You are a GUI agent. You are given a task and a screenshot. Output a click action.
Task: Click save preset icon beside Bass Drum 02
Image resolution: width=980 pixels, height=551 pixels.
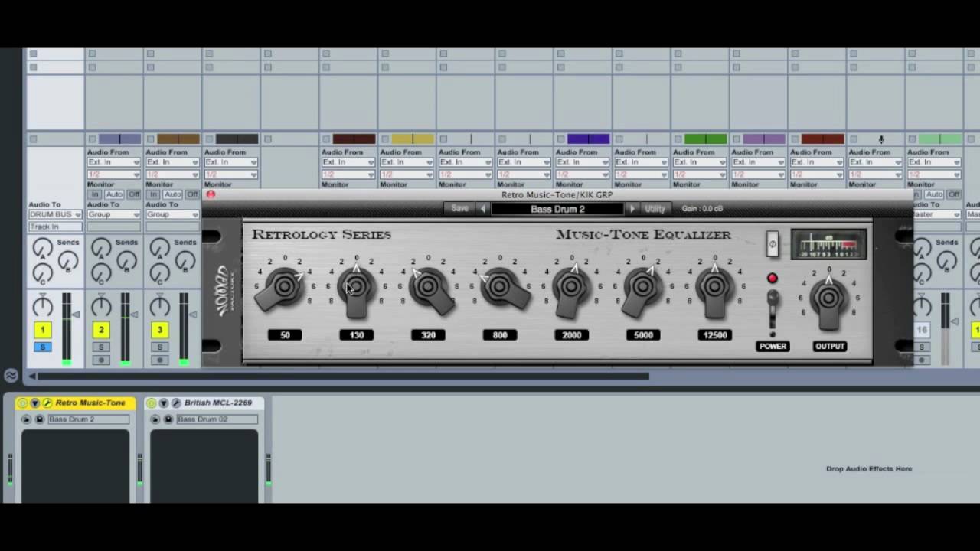tap(168, 419)
